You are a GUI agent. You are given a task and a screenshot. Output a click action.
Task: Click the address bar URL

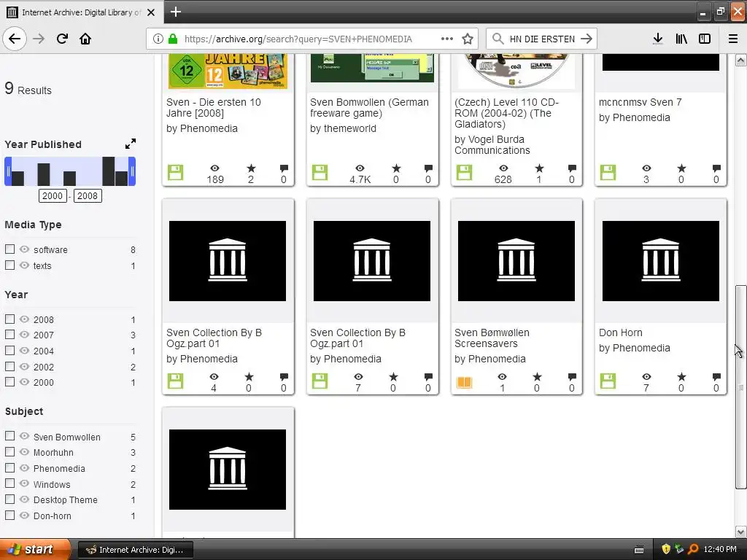(298, 39)
